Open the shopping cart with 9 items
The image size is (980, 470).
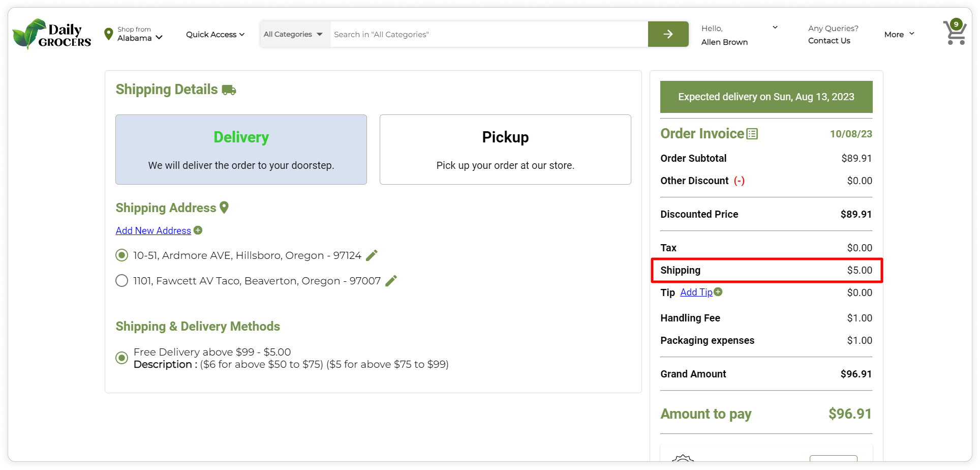click(x=955, y=33)
